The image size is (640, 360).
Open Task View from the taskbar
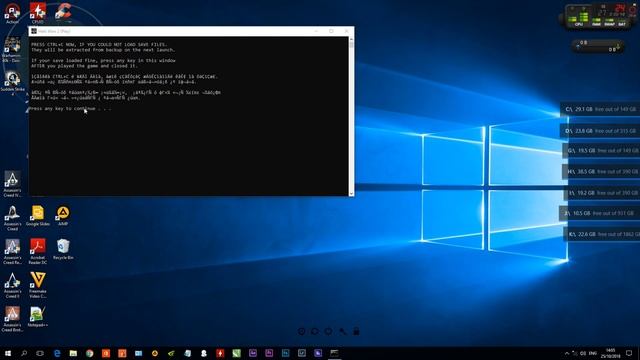40,353
